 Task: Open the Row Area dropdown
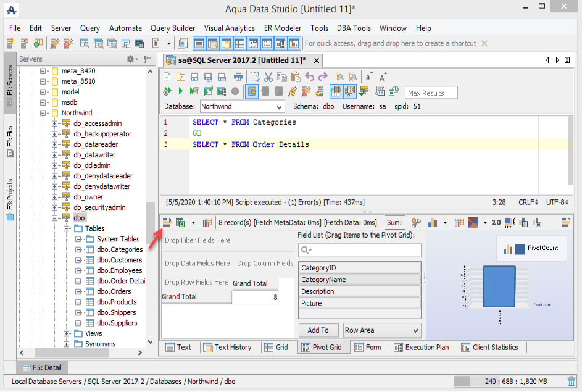coord(382,330)
